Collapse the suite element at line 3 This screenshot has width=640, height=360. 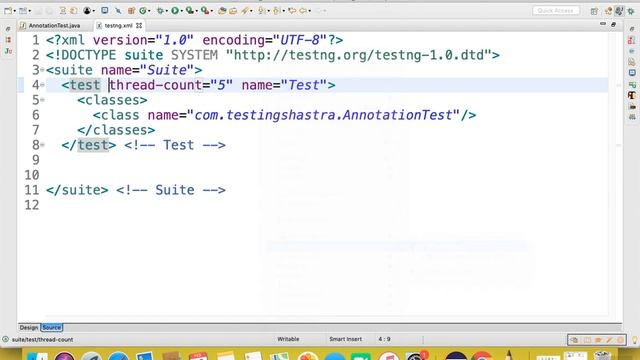(x=42, y=70)
